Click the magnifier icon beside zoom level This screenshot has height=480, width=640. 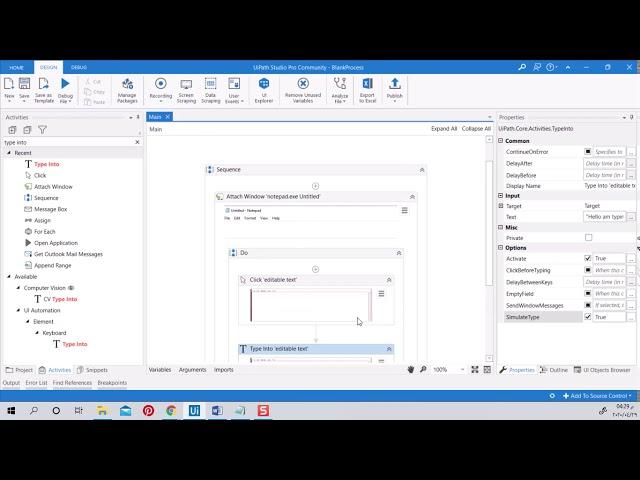(423, 369)
